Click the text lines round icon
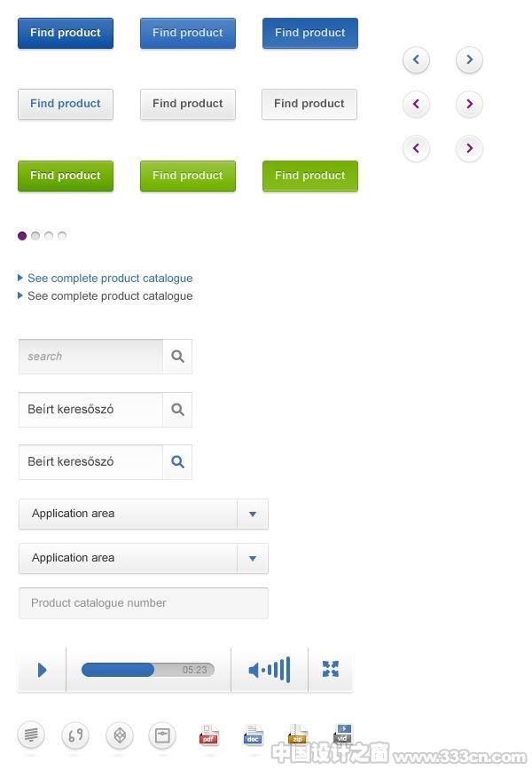 pyautogui.click(x=31, y=735)
